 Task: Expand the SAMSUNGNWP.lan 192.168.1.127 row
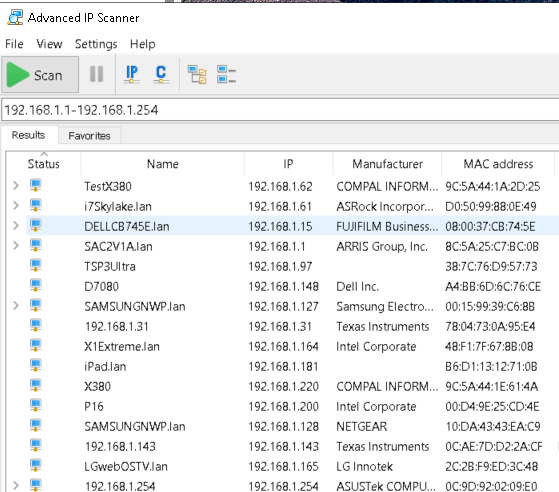point(16,306)
